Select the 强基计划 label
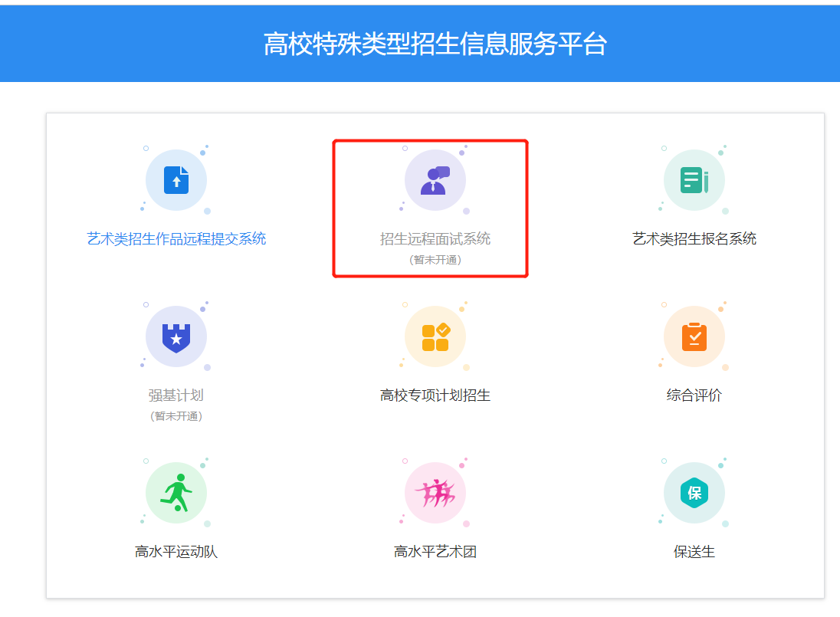Screen dimensions: 840x617 click(x=176, y=395)
